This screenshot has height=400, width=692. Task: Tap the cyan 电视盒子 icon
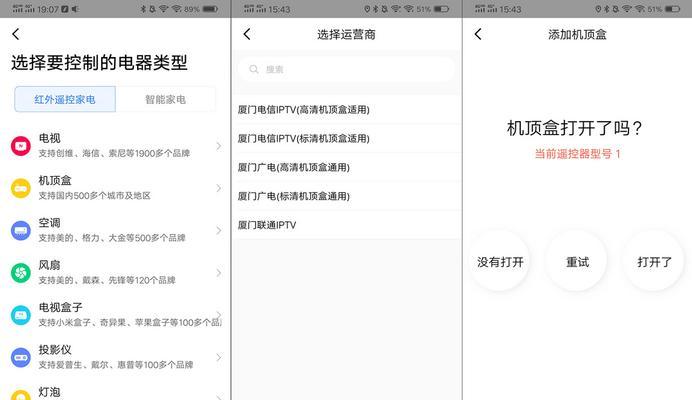(21, 315)
